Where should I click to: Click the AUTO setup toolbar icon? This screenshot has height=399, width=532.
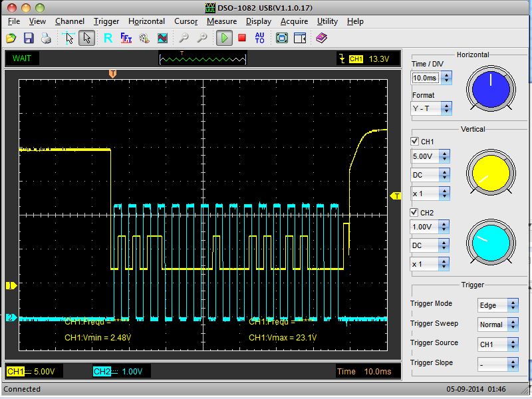pyautogui.click(x=260, y=38)
